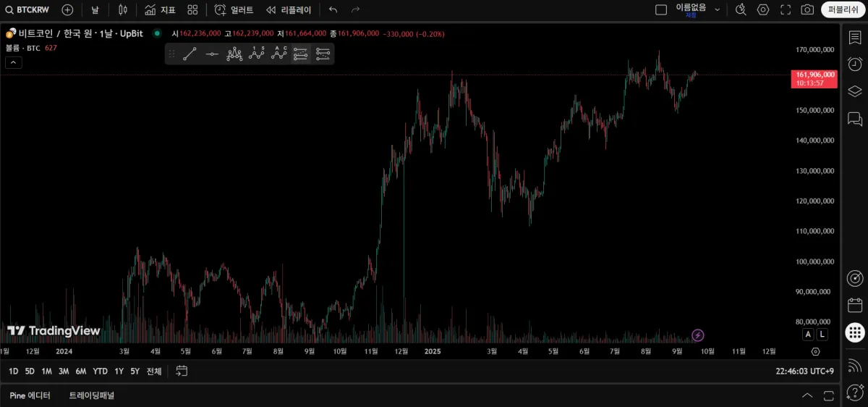
Task: Expand the bottom panel chevron
Action: click(808, 395)
